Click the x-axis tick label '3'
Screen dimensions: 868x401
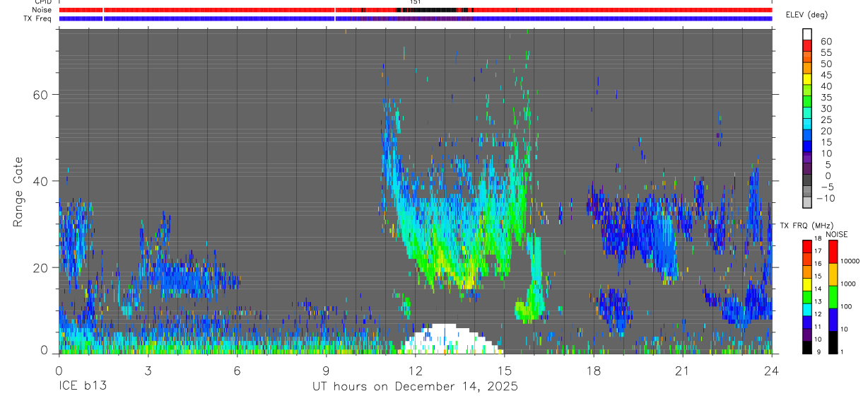[148, 371]
